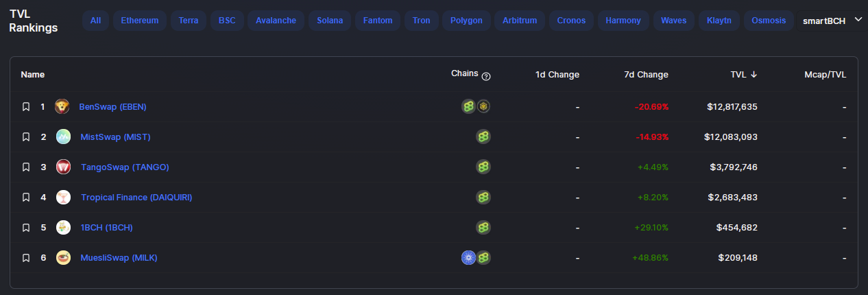
Task: Click the MuesliSwap logo icon
Action: click(x=63, y=258)
